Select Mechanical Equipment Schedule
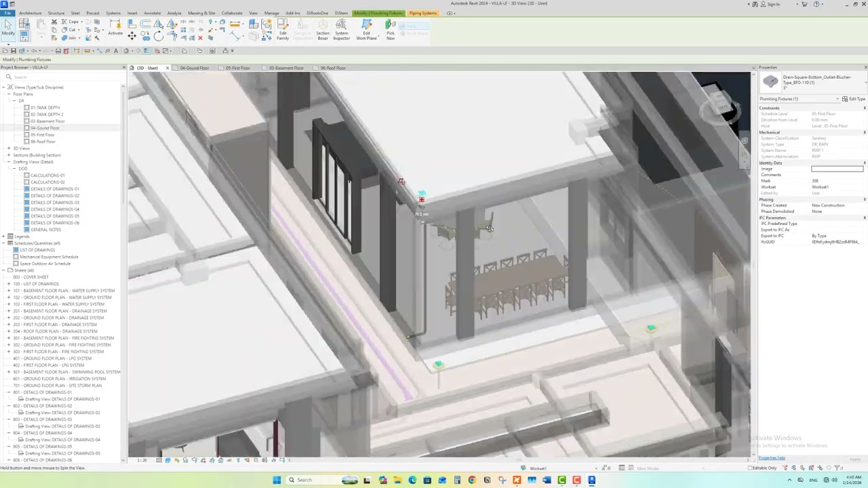The height and width of the screenshot is (488, 868). [x=49, y=257]
